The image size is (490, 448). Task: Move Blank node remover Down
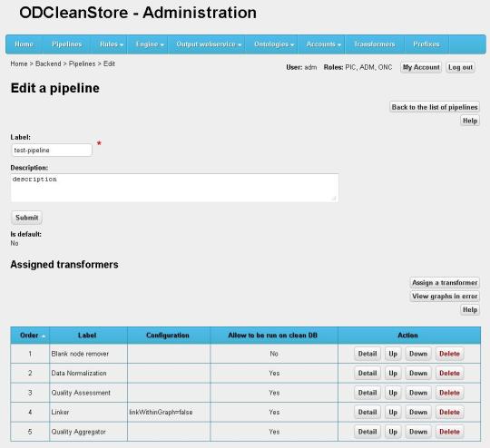tap(418, 354)
